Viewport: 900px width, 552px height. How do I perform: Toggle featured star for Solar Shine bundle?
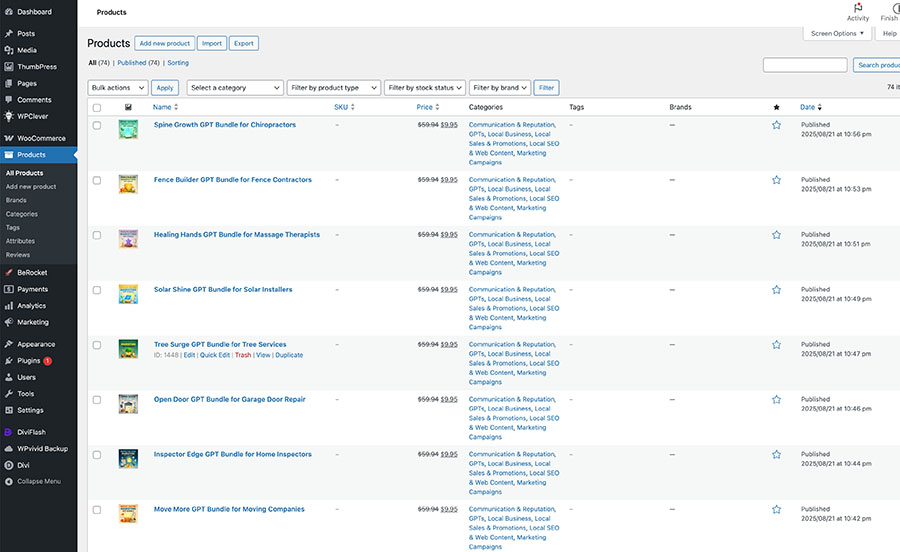tap(776, 290)
